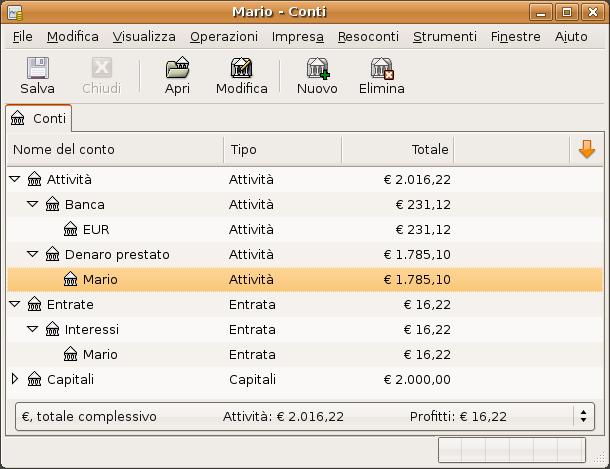Collapse the Banca sub-account
This screenshot has height=469, width=610.
click(32, 204)
